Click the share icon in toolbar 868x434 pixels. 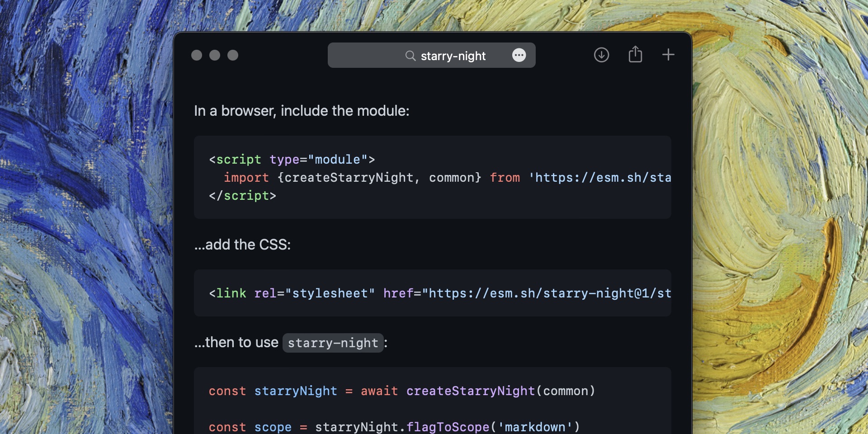tap(635, 54)
